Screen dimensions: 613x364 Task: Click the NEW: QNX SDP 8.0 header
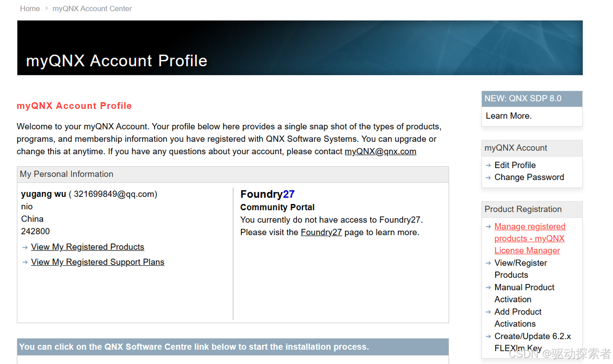pyautogui.click(x=532, y=99)
